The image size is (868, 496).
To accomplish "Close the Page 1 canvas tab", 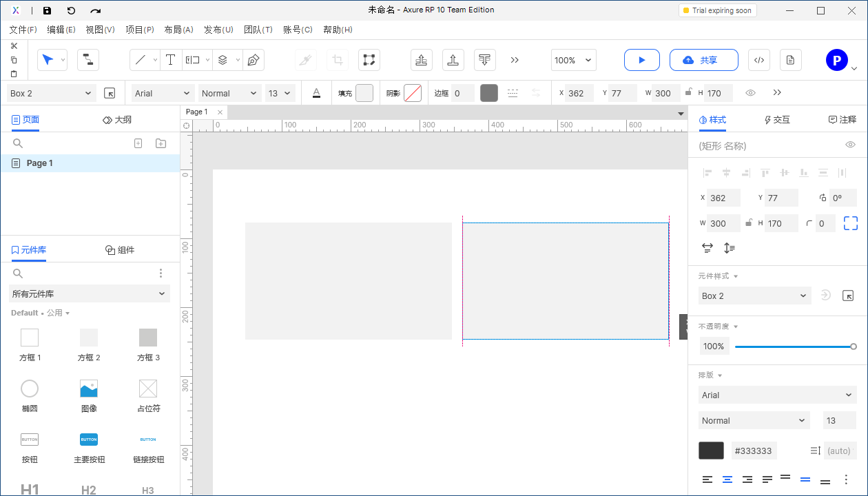I will click(x=220, y=112).
